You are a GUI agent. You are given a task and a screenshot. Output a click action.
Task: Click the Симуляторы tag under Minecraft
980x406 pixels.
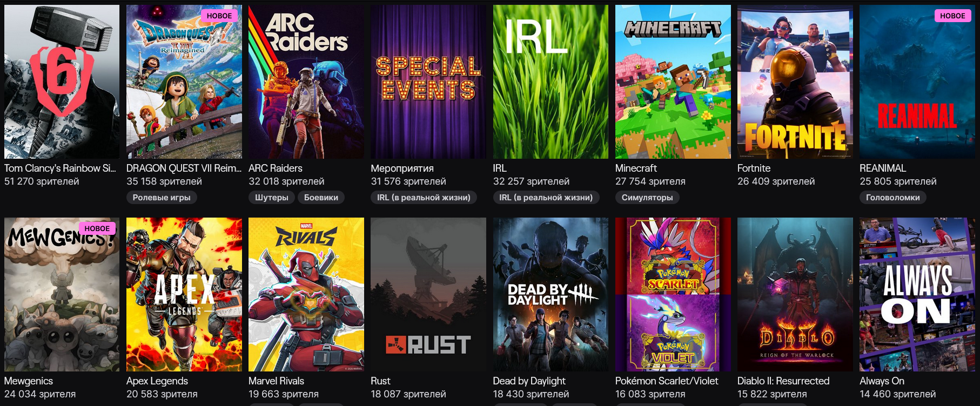coord(647,198)
